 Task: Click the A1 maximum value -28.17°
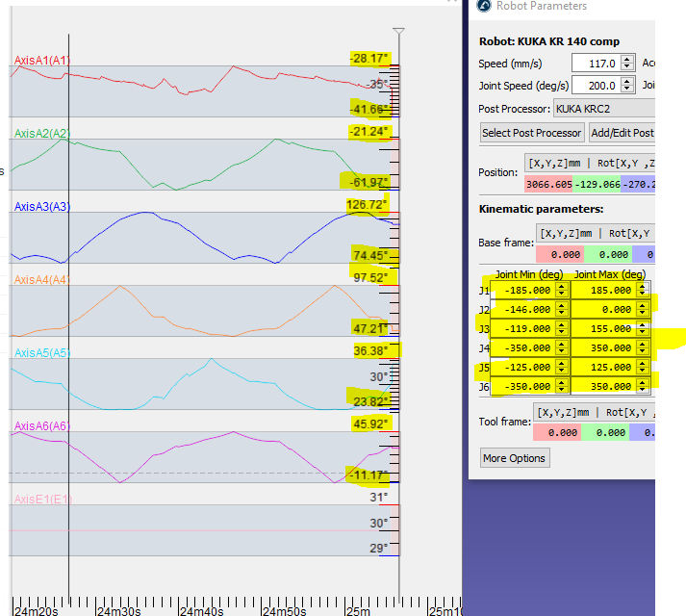(x=368, y=58)
